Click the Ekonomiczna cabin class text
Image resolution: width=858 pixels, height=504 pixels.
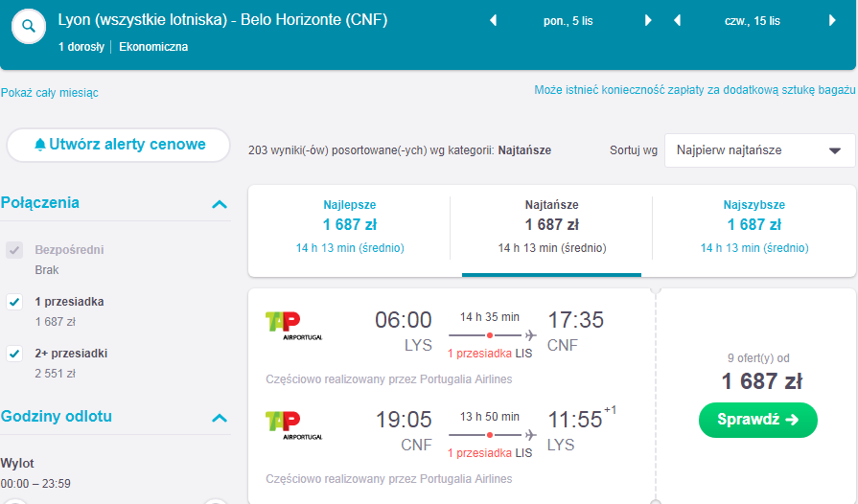pyautogui.click(x=153, y=47)
